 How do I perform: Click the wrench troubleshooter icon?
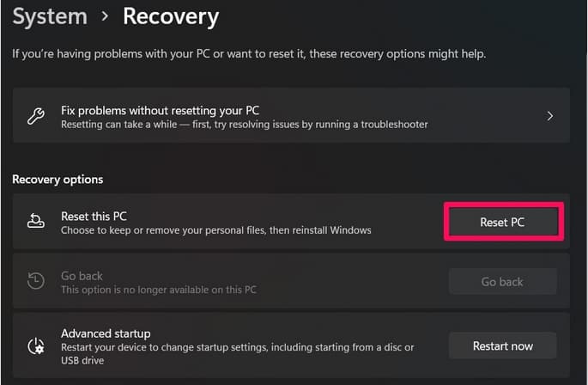point(36,116)
